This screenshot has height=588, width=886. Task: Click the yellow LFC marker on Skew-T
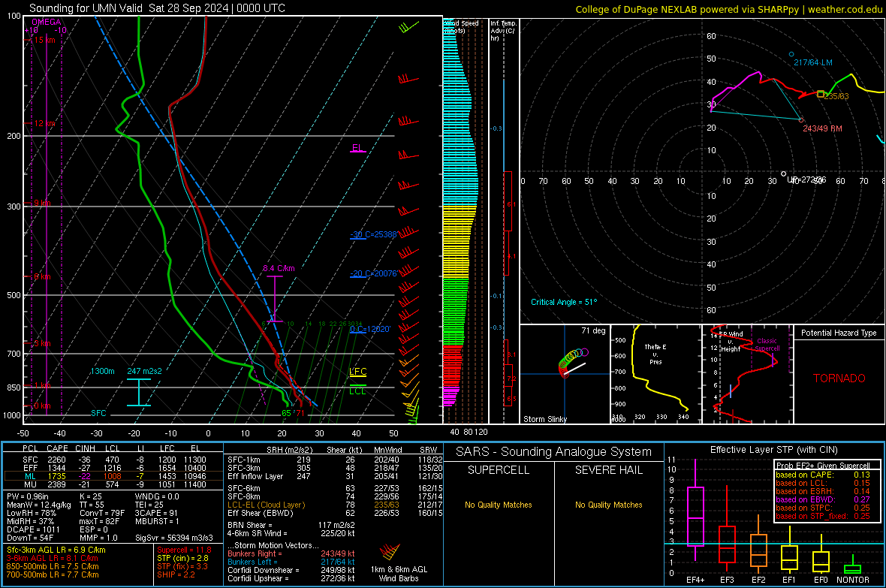(357, 372)
